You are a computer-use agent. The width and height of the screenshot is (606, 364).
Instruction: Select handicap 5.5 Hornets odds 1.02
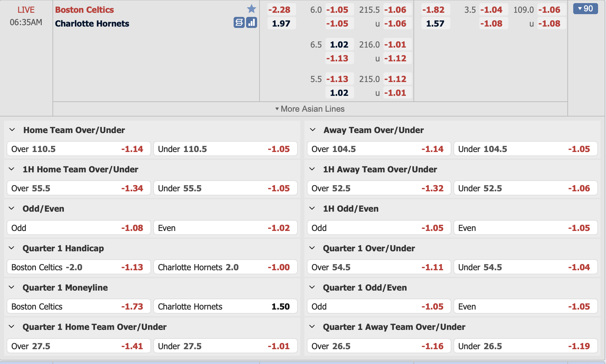339,93
